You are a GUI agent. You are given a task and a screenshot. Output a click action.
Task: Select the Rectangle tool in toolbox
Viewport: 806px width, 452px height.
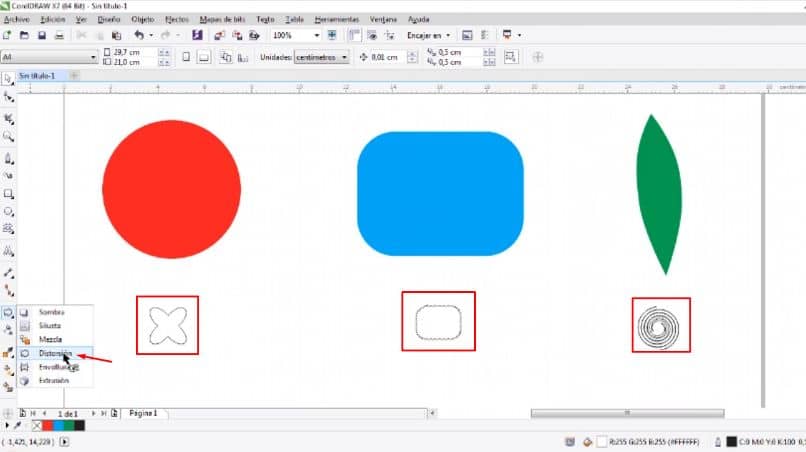coord(8,194)
